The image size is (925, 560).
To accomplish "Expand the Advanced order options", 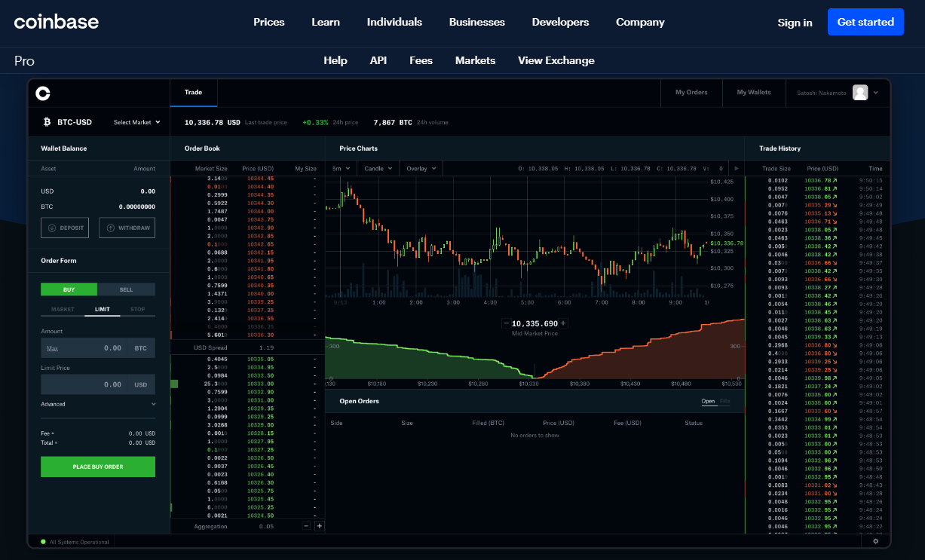I will pyautogui.click(x=98, y=404).
